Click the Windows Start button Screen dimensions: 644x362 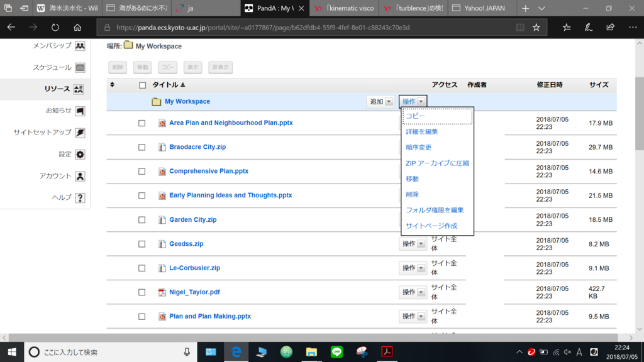click(x=12, y=352)
